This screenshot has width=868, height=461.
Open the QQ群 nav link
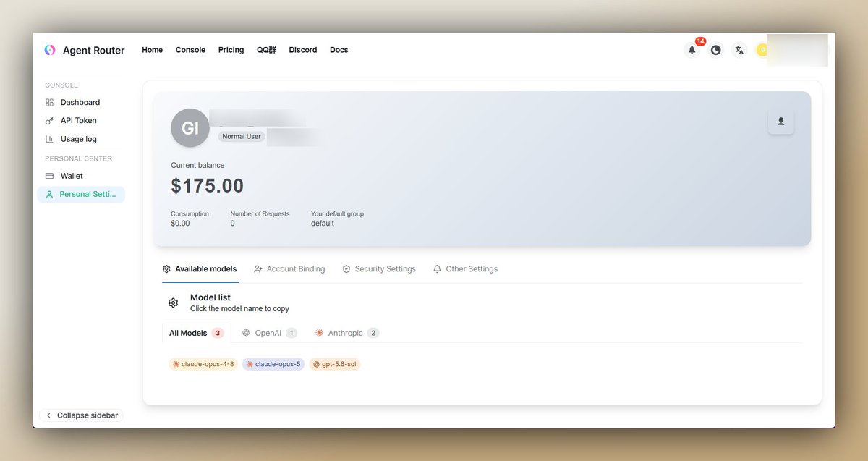(x=266, y=50)
